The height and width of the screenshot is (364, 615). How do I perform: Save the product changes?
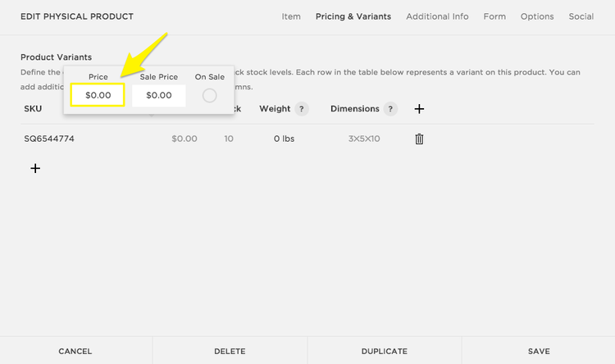[539, 351]
